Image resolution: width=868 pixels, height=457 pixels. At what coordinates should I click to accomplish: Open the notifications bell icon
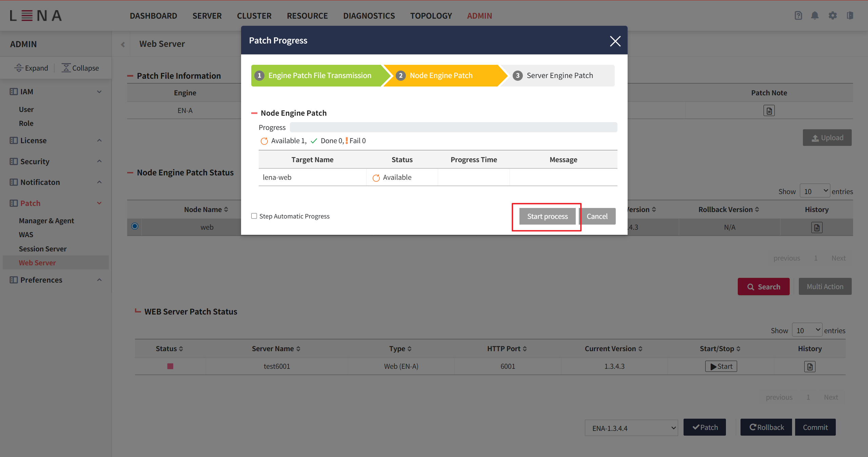pos(815,16)
